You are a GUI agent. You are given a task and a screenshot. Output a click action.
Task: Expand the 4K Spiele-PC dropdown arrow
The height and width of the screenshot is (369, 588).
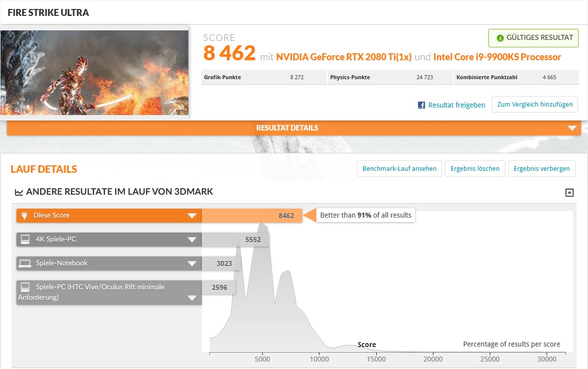pos(192,240)
